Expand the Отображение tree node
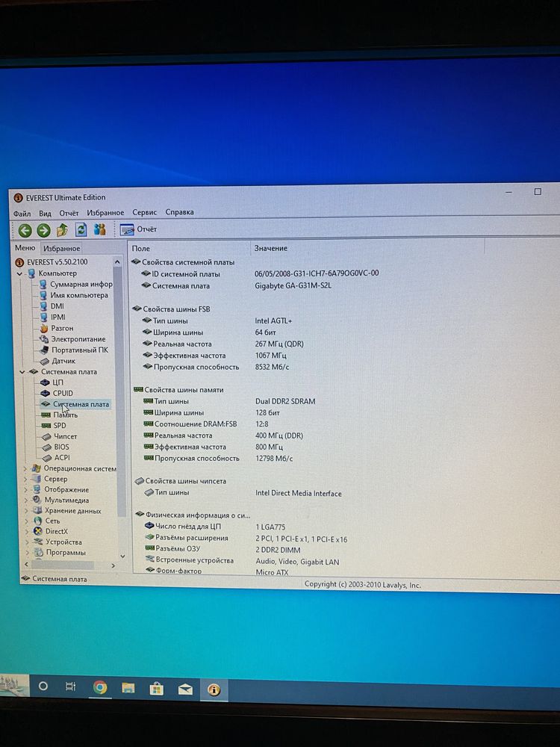The height and width of the screenshot is (747, 560). click(x=25, y=490)
